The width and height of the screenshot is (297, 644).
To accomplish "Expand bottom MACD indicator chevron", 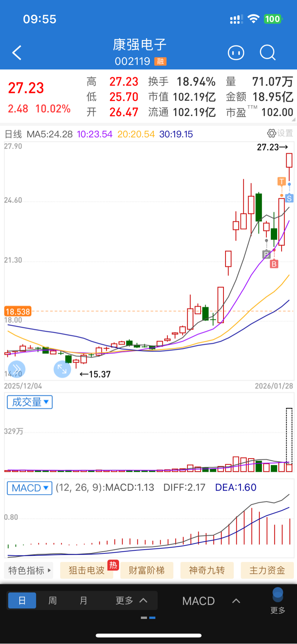I will (x=236, y=601).
